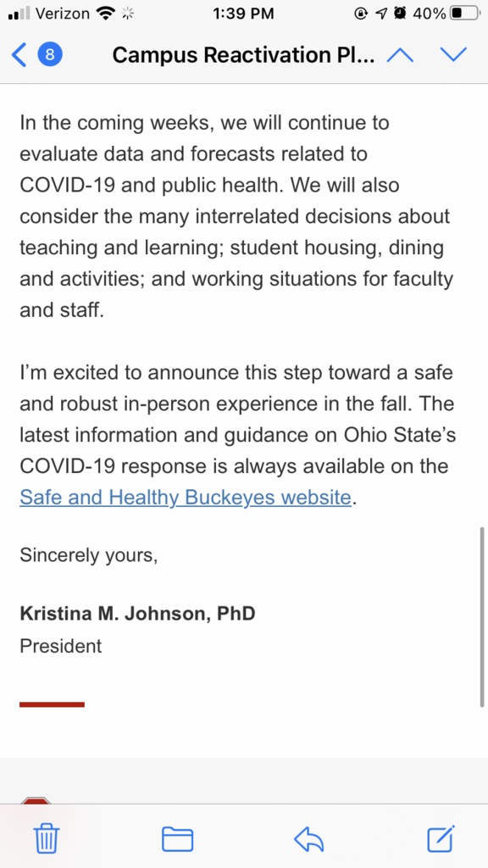This screenshot has height=868, width=488.
Task: Go to previous message with up arrow
Action: [400, 55]
